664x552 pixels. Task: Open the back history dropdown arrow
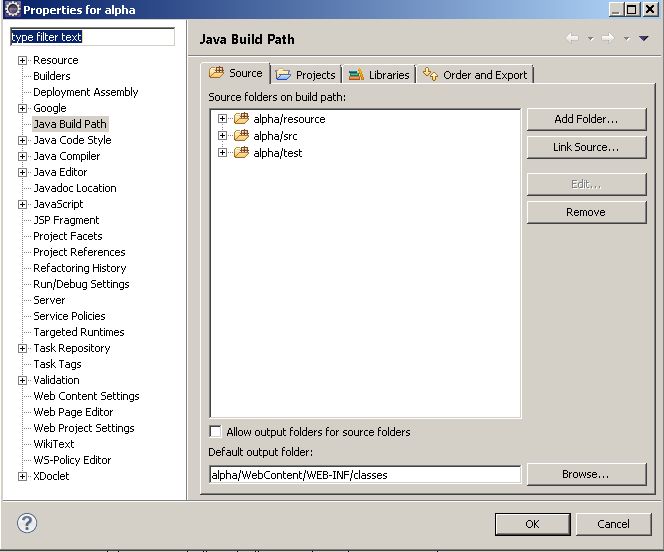point(590,39)
